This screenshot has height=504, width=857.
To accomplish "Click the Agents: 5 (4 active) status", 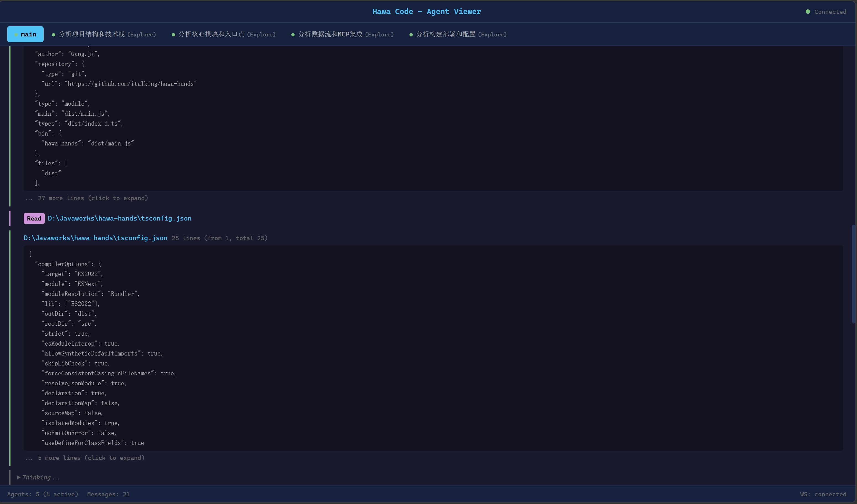I will pos(43,495).
